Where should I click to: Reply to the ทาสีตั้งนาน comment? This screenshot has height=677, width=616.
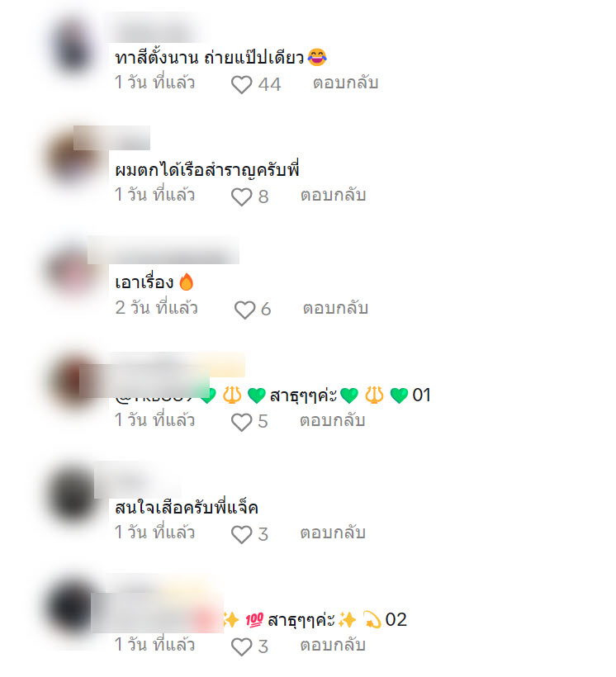coord(346,83)
